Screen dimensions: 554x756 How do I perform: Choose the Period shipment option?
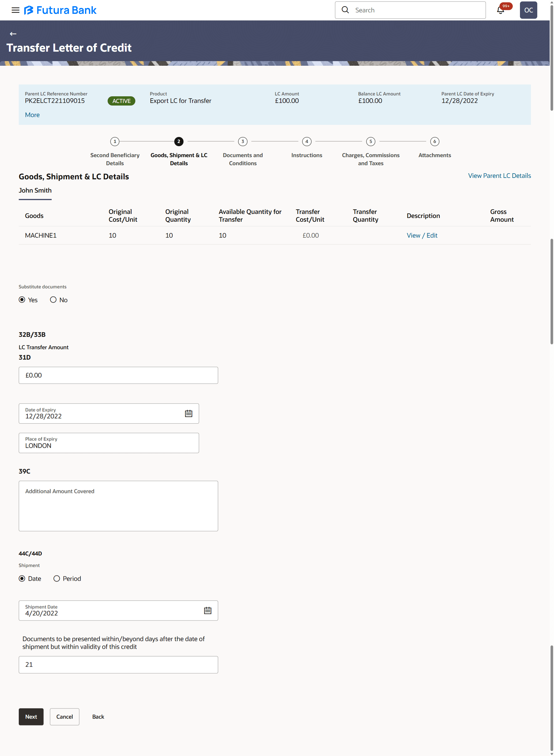point(57,579)
